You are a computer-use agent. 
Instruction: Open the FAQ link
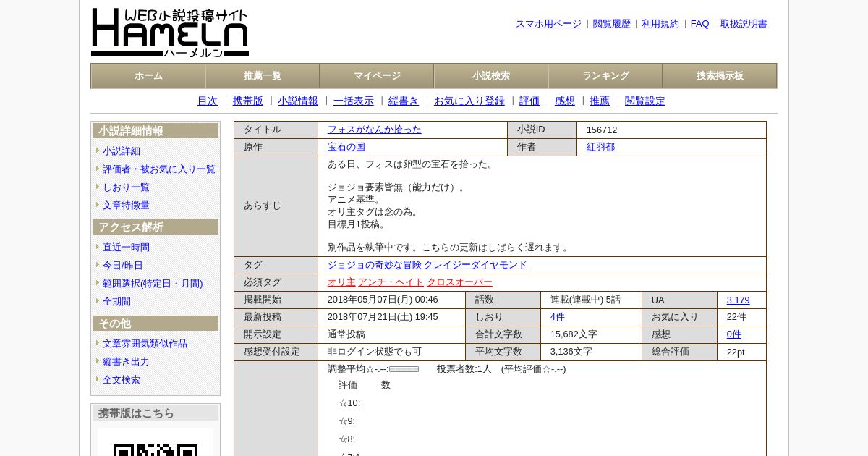pos(700,24)
